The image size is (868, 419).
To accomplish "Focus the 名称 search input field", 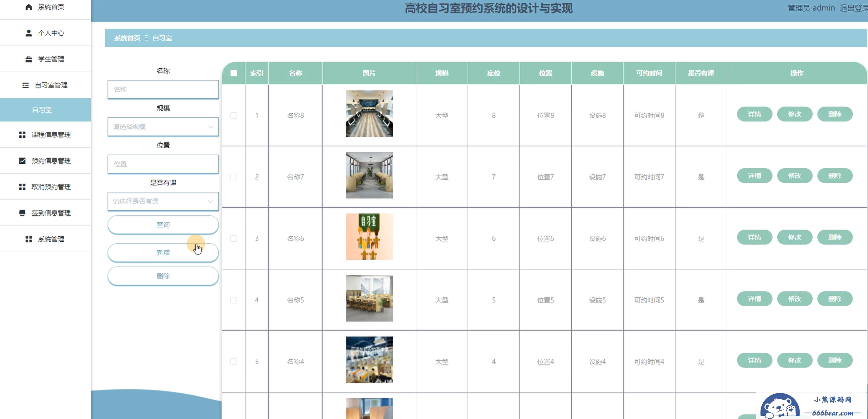I will (x=163, y=90).
